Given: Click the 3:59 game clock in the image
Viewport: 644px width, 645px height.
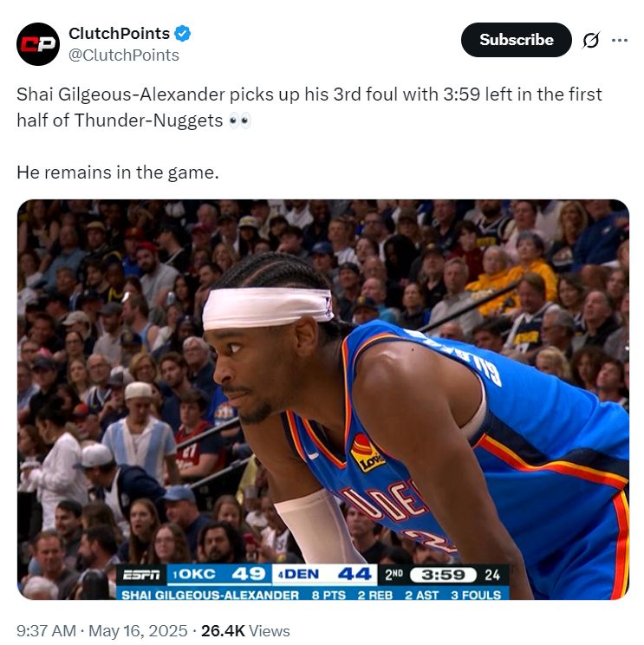Looking at the screenshot, I should coord(443,575).
